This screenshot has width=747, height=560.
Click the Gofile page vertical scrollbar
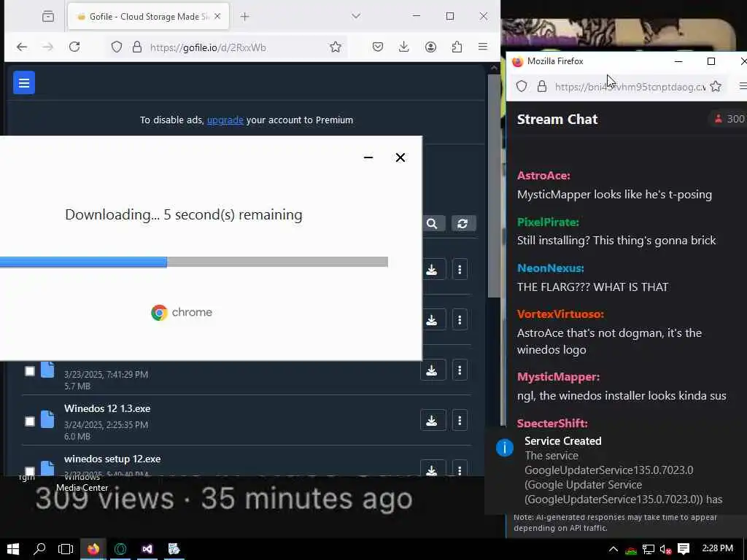494,186
